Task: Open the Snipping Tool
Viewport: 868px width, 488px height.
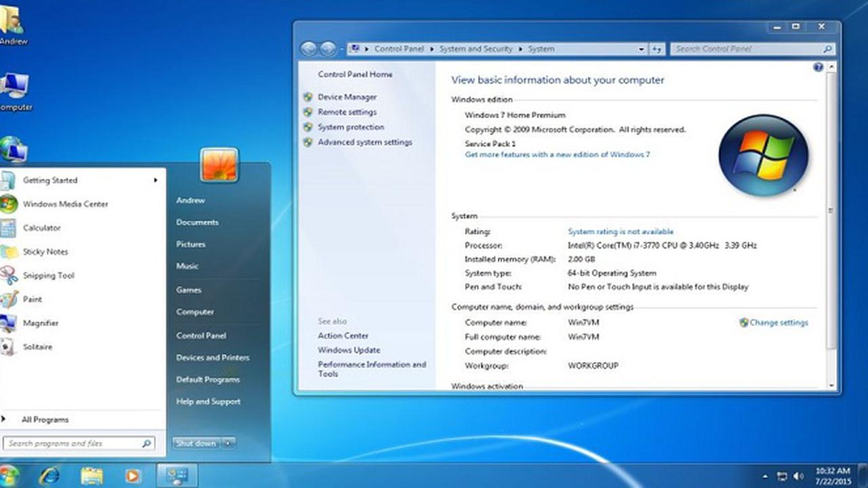Action: click(x=47, y=275)
